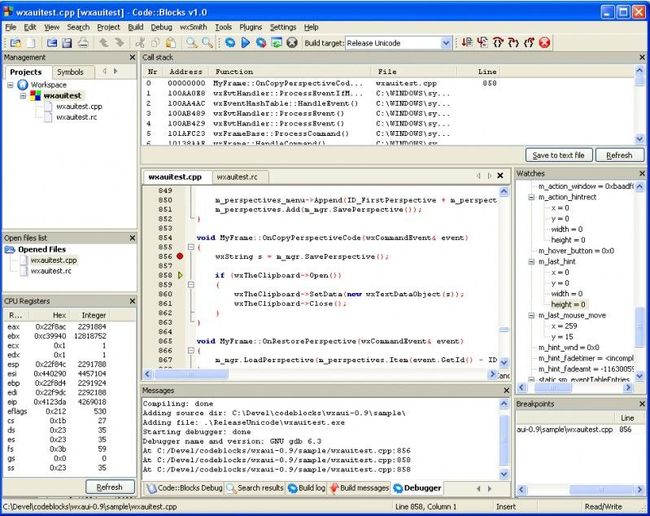Image resolution: width=650 pixels, height=516 pixels.
Task: Click the Run to cursor icon
Action: (482, 43)
